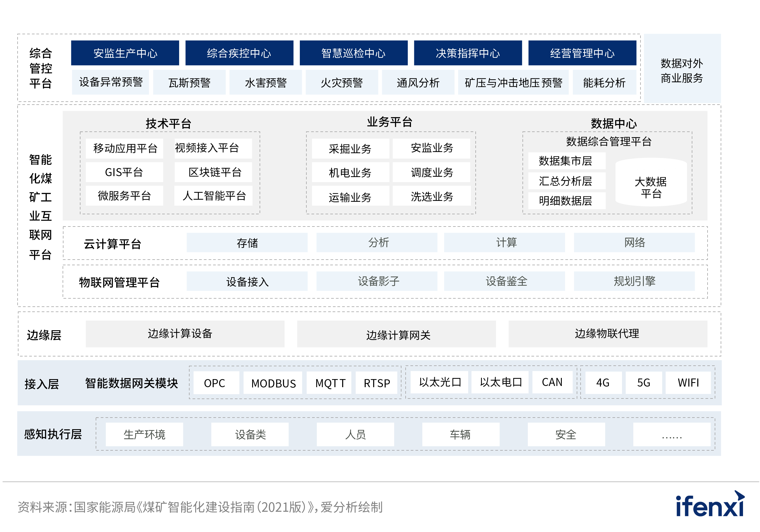Click the 经营管理中心 blue box
This screenshot has height=532, width=760.
click(582, 53)
